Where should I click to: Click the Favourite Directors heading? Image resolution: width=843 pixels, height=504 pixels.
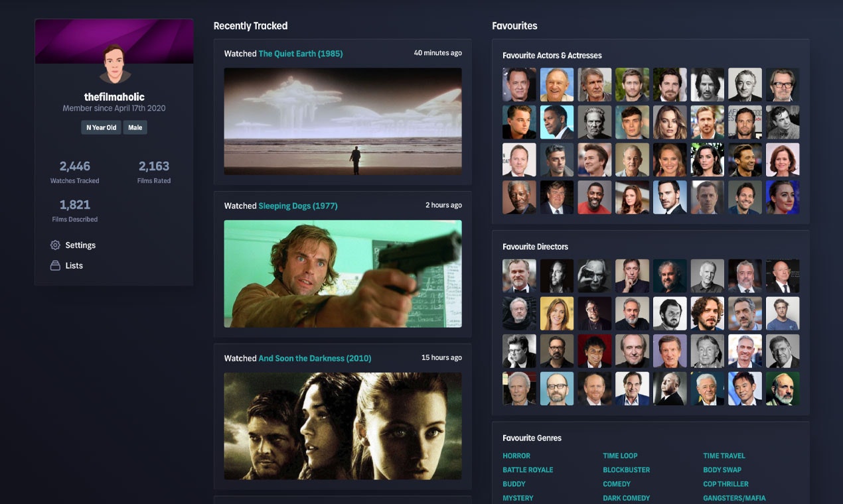(x=535, y=247)
